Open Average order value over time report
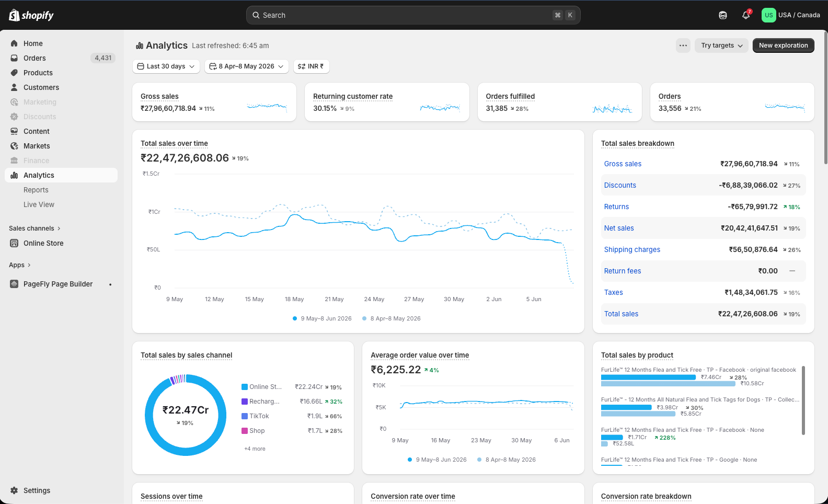The image size is (828, 504). 420,355
